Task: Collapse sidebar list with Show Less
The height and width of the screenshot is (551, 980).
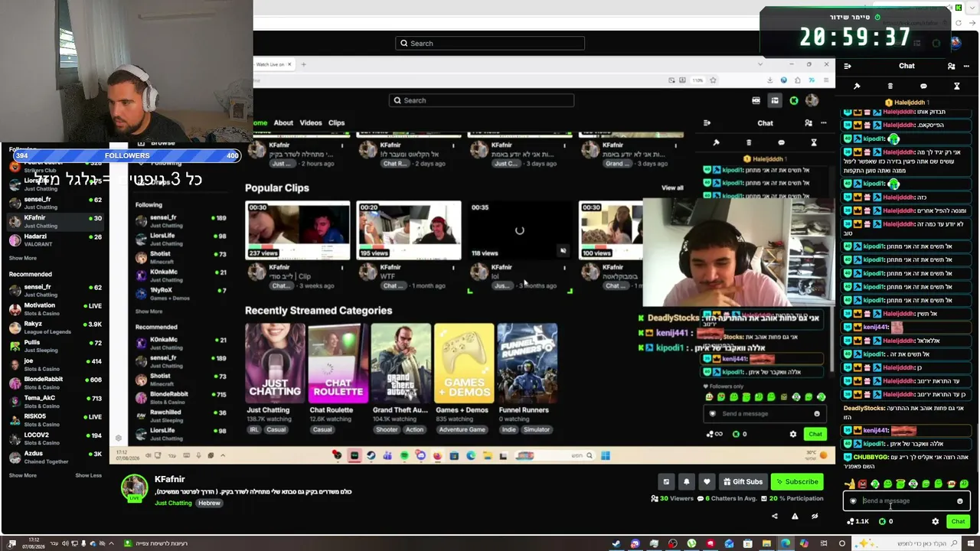Action: (x=88, y=475)
